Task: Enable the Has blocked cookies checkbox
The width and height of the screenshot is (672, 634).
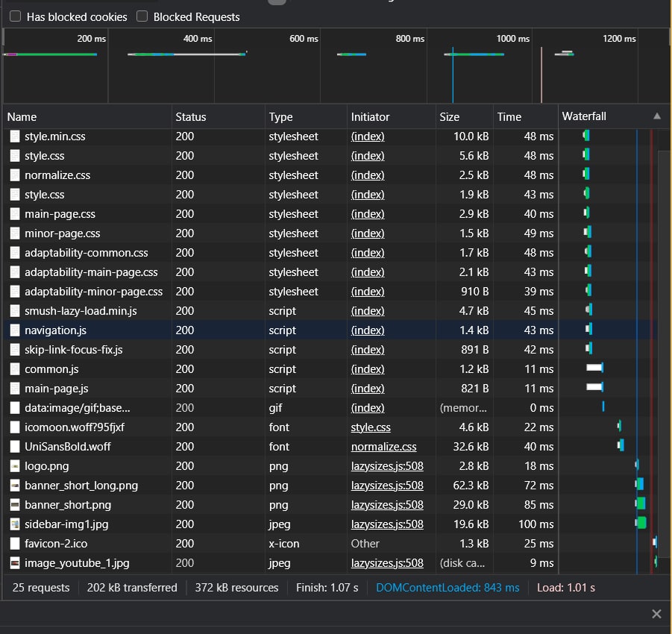Action: tap(15, 16)
